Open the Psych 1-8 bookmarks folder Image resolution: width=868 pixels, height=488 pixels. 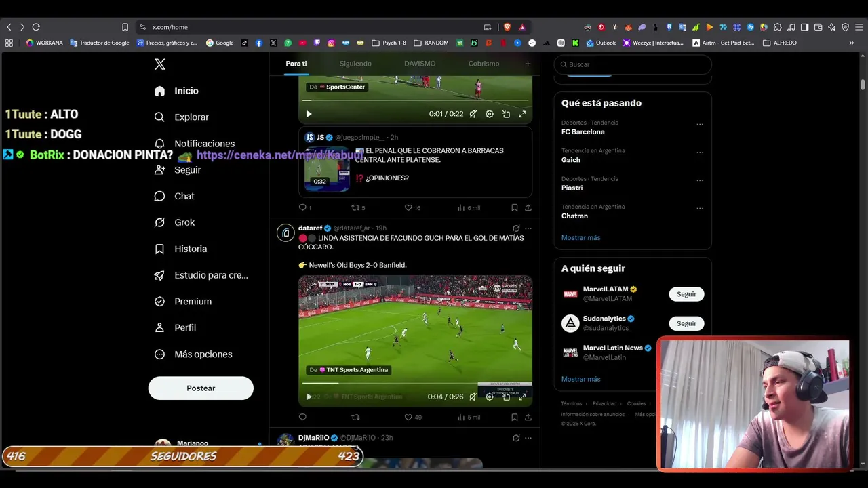click(x=389, y=43)
